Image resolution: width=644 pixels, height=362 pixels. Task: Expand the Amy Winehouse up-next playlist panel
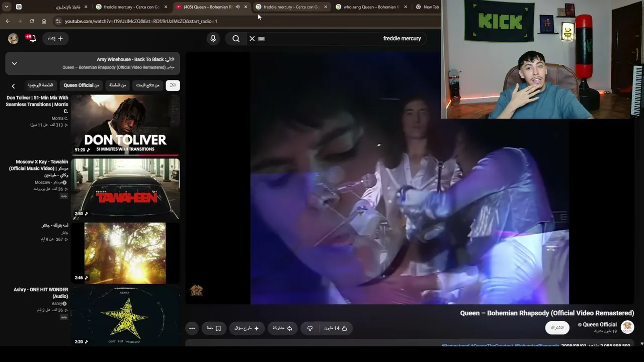point(14,63)
